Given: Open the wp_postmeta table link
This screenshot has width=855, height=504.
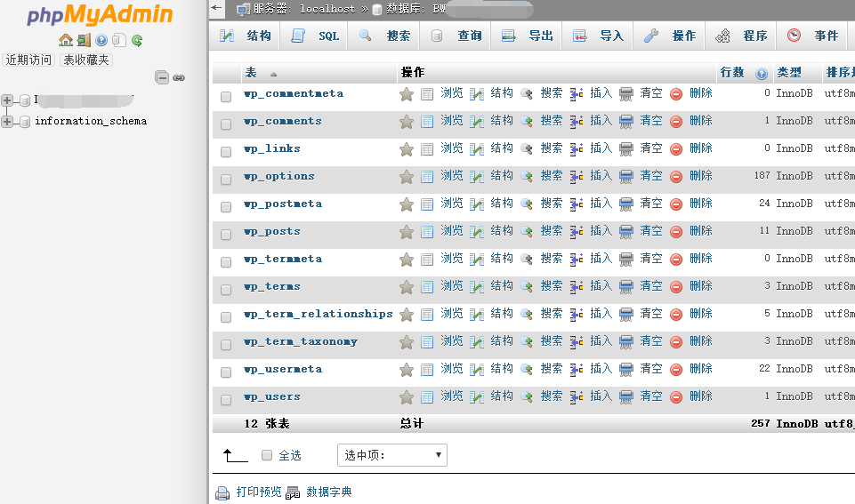Looking at the screenshot, I should [283, 204].
